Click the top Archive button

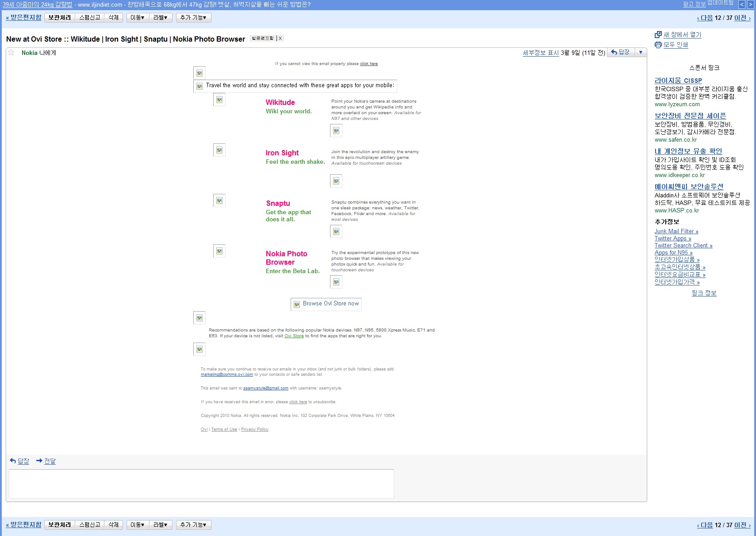(x=60, y=18)
